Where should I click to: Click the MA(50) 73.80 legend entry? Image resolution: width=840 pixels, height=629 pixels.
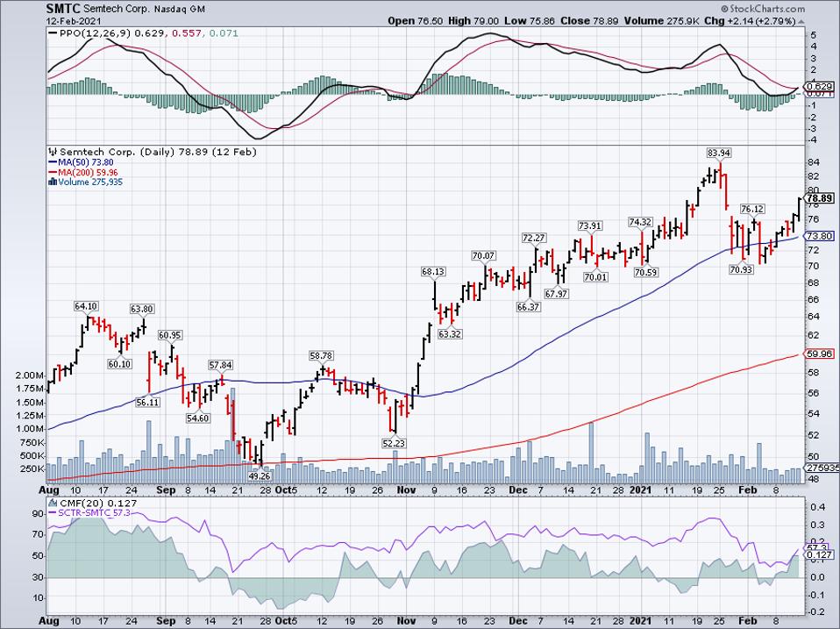[81, 162]
